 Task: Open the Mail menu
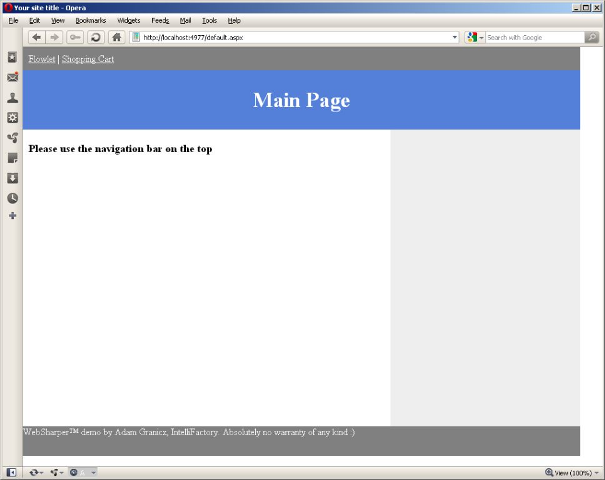pos(185,20)
